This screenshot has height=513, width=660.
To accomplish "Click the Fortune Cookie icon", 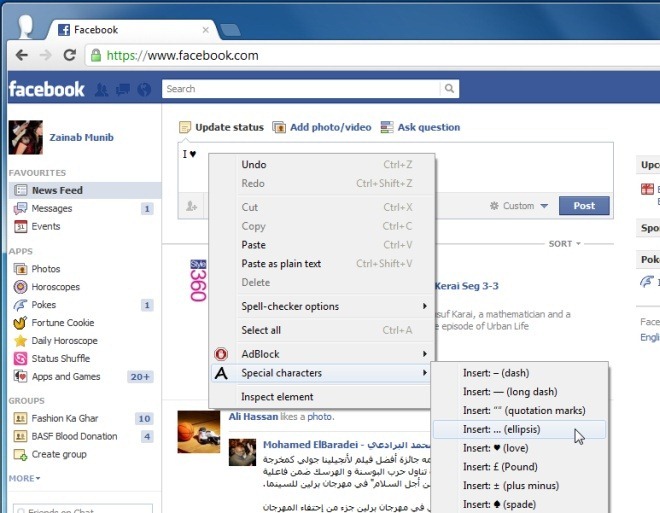I will point(20,323).
